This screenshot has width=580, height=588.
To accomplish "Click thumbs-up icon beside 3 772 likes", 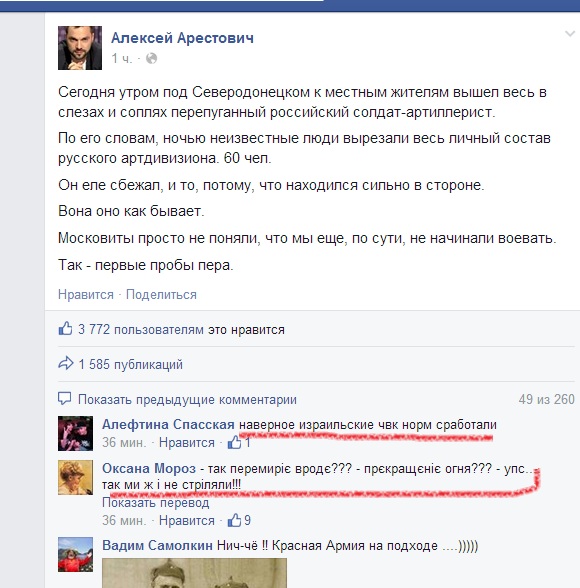I will click(x=65, y=328).
